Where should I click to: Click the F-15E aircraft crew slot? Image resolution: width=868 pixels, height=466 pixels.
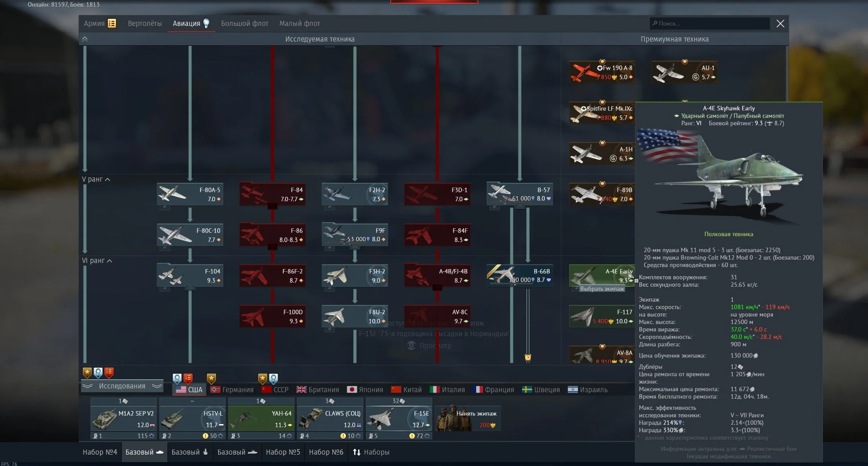pyautogui.click(x=399, y=419)
